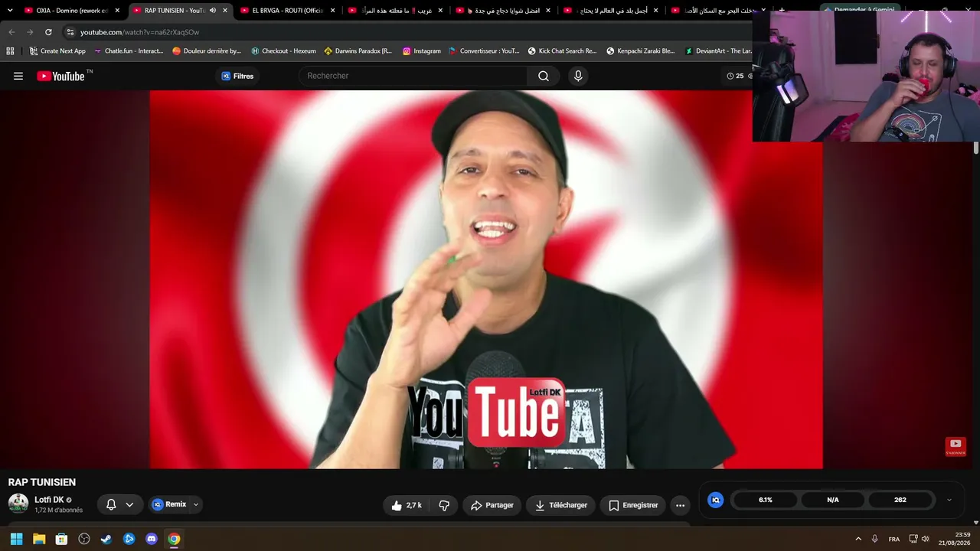Click the video player to pause
Image resolution: width=980 pixels, height=551 pixels.
pos(486,279)
